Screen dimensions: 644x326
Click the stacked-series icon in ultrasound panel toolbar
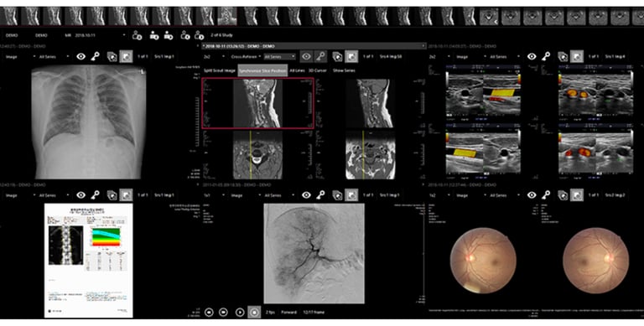[x=563, y=56]
